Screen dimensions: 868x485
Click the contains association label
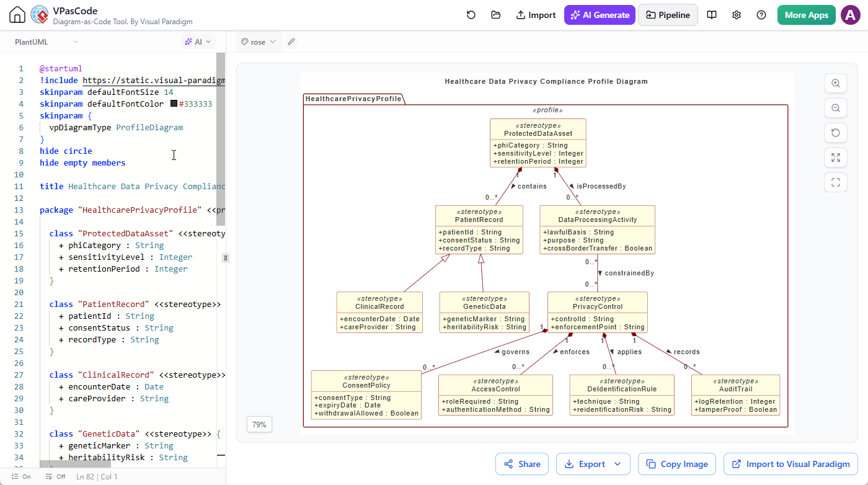tap(532, 186)
